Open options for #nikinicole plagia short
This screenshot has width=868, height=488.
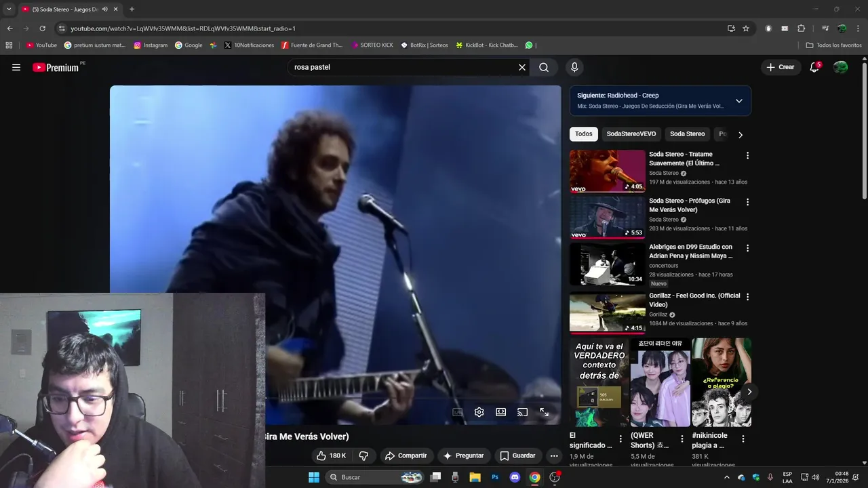[743, 439]
